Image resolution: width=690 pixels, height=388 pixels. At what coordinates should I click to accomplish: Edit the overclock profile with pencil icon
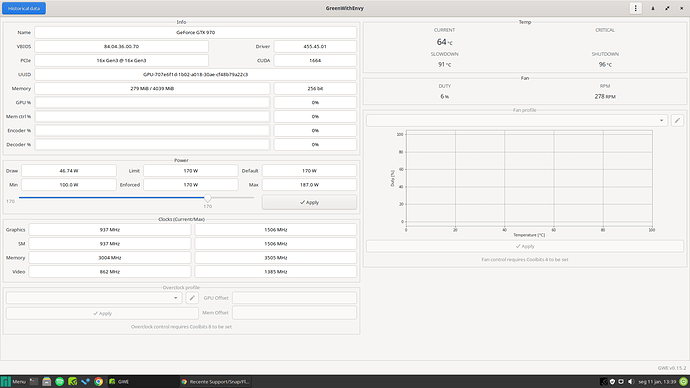point(192,298)
